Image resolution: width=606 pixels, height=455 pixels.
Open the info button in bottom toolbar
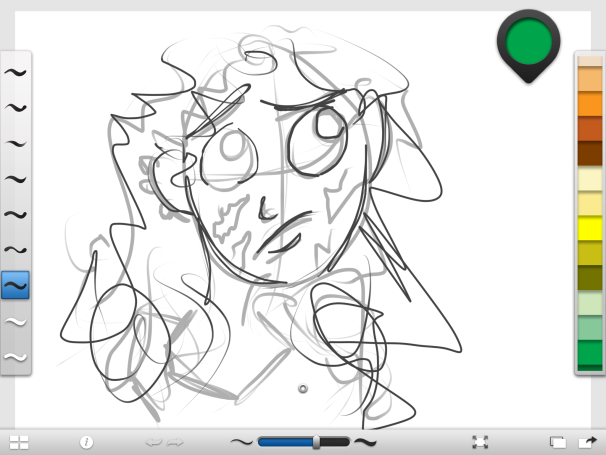coord(87,442)
